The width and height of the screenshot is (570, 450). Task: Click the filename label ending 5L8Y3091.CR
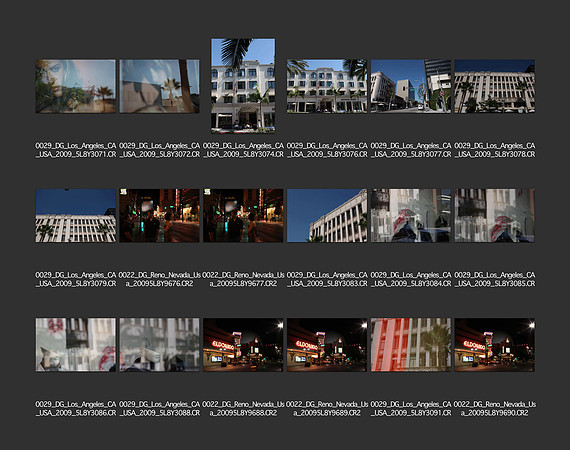tap(411, 409)
